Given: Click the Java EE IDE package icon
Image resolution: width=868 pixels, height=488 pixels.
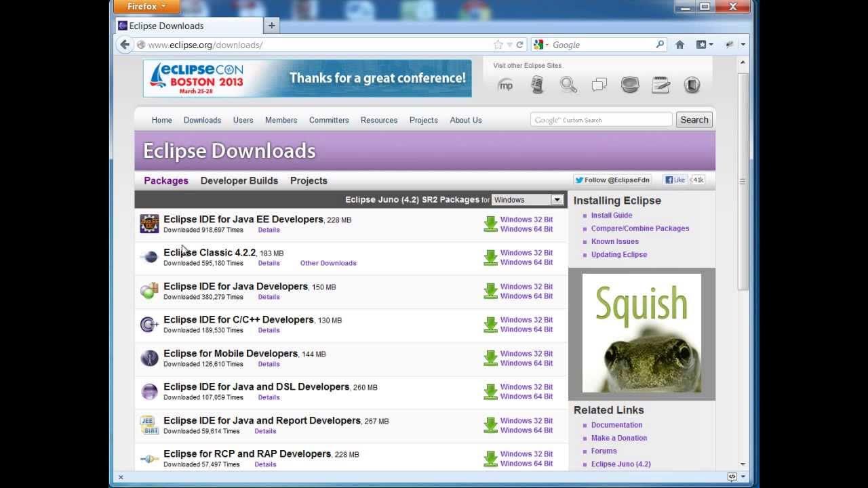Looking at the screenshot, I should point(149,224).
